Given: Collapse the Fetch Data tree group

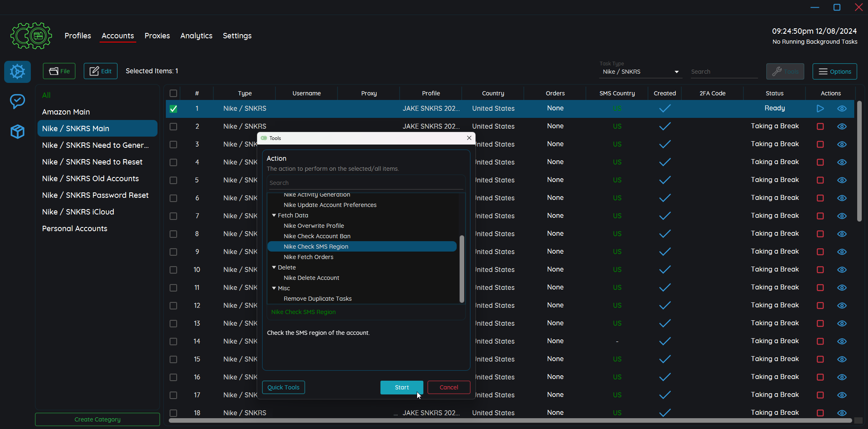Looking at the screenshot, I should (274, 215).
